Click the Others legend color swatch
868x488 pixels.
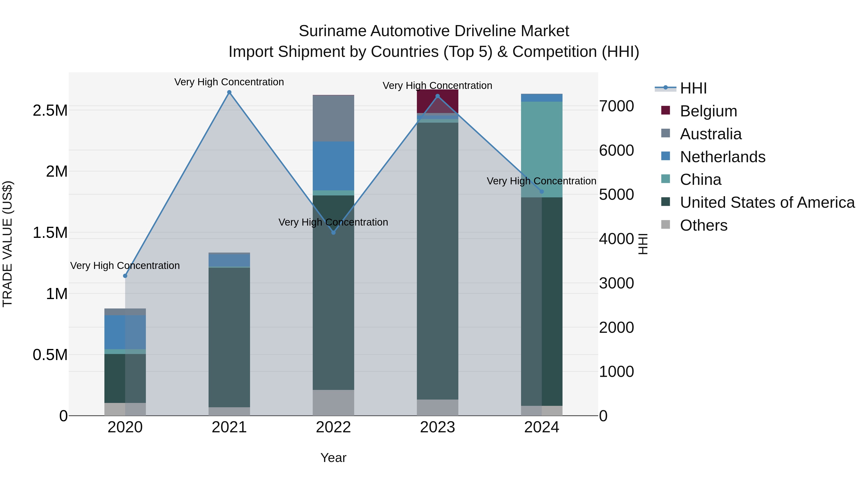(x=665, y=224)
